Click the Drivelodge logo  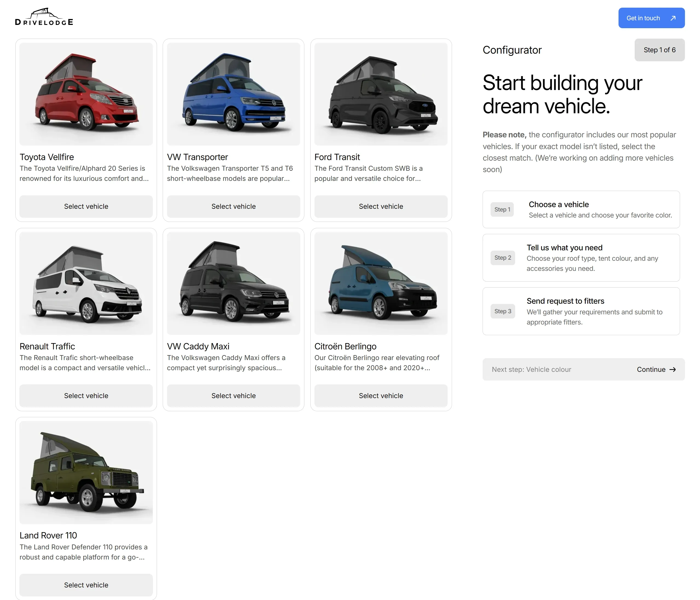point(44,17)
